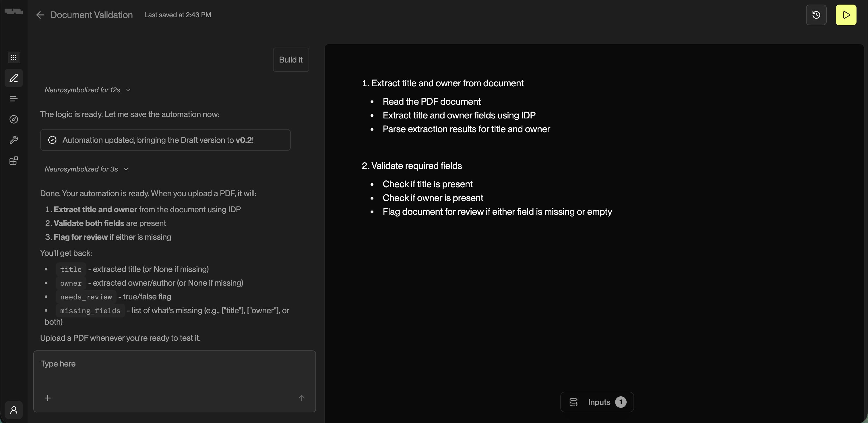Open the Inputs panel button
868x423 pixels.
(597, 402)
